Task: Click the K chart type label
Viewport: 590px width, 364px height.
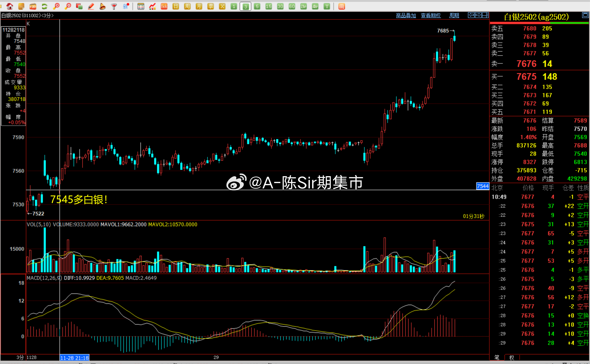Action: [28, 24]
